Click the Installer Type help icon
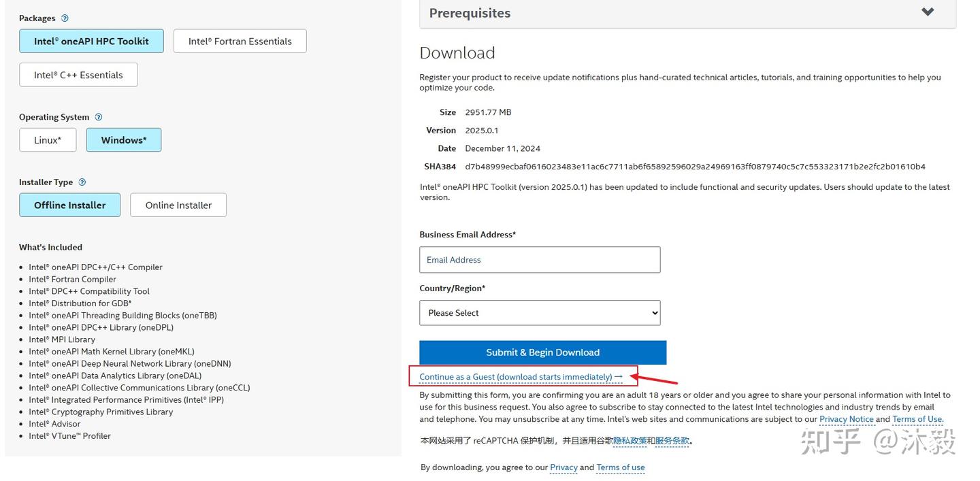 82,182
